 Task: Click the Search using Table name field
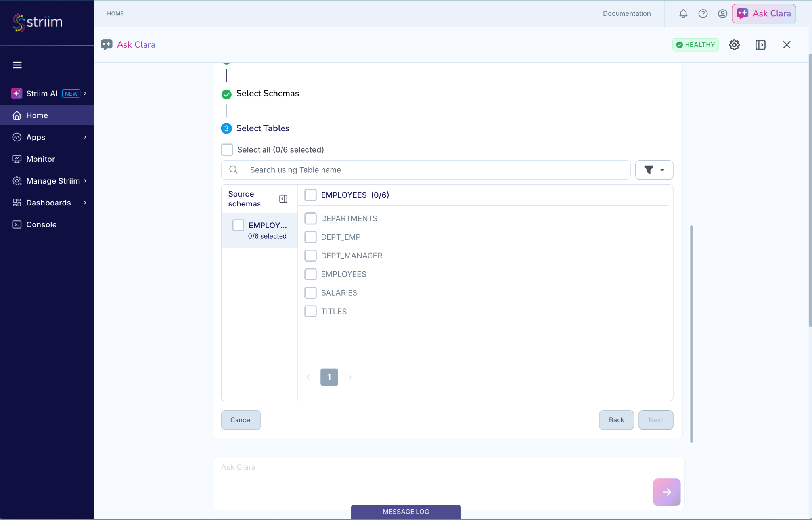click(426, 170)
